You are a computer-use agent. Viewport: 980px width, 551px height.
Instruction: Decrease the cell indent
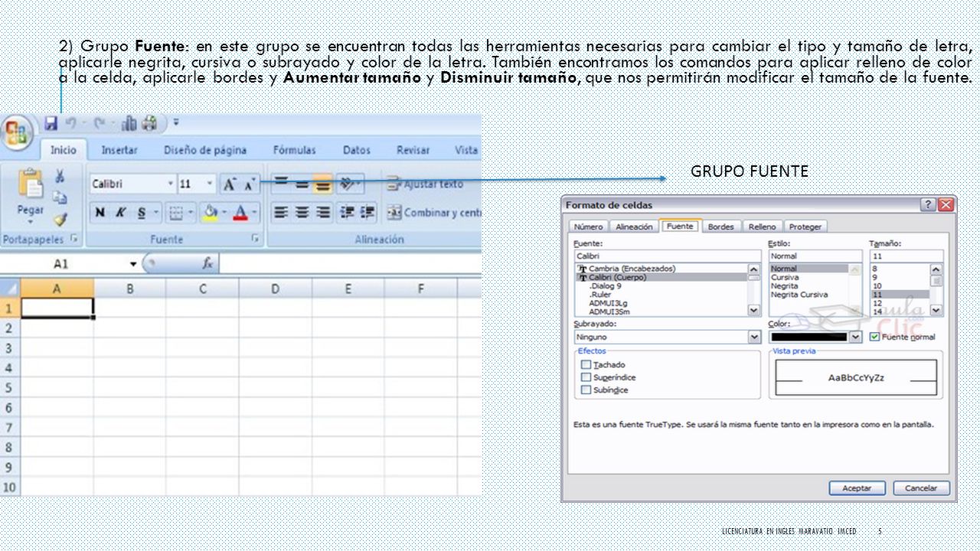pyautogui.click(x=347, y=212)
